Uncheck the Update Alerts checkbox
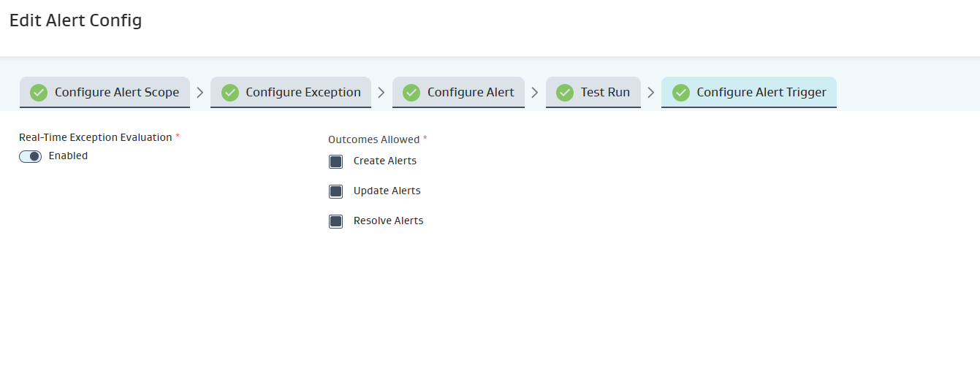Screen dimensions: 980x387 [x=336, y=191]
